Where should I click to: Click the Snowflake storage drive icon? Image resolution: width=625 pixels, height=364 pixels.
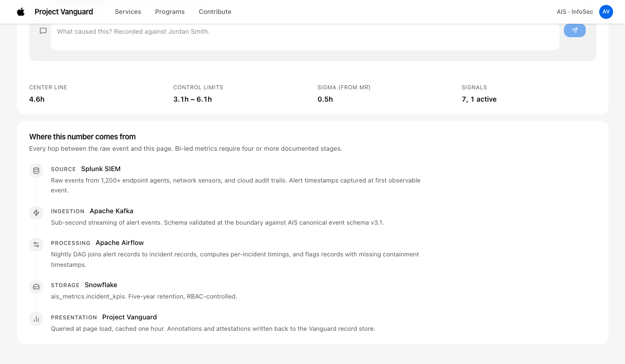pyautogui.click(x=36, y=287)
